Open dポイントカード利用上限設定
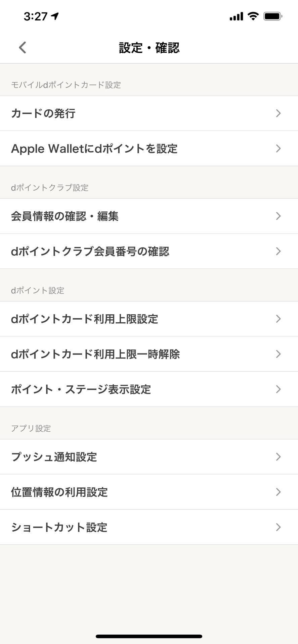 149,319
